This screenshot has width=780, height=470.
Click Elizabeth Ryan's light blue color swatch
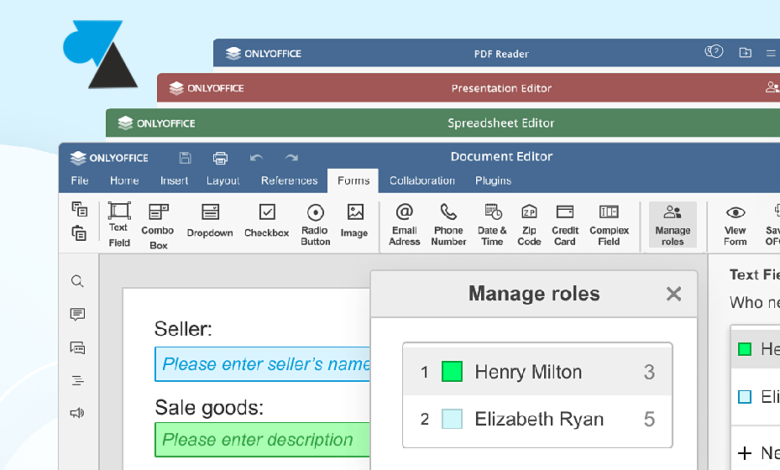452,419
